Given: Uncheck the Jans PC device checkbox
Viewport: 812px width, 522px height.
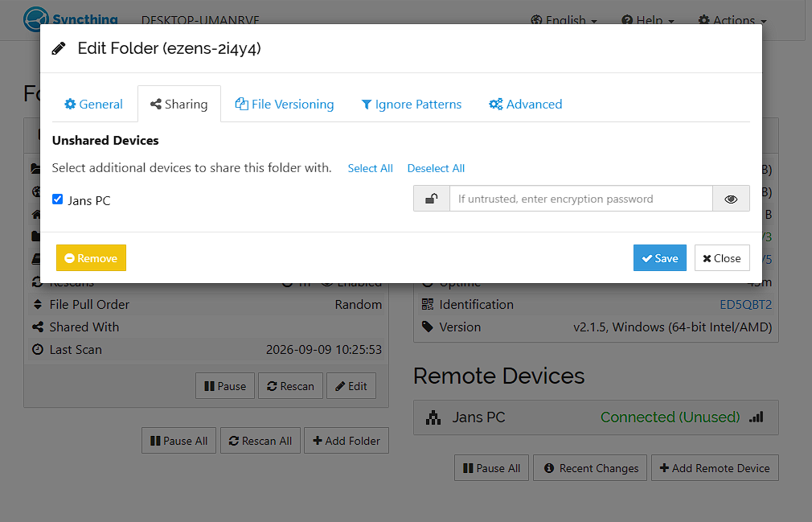Looking at the screenshot, I should (57, 199).
